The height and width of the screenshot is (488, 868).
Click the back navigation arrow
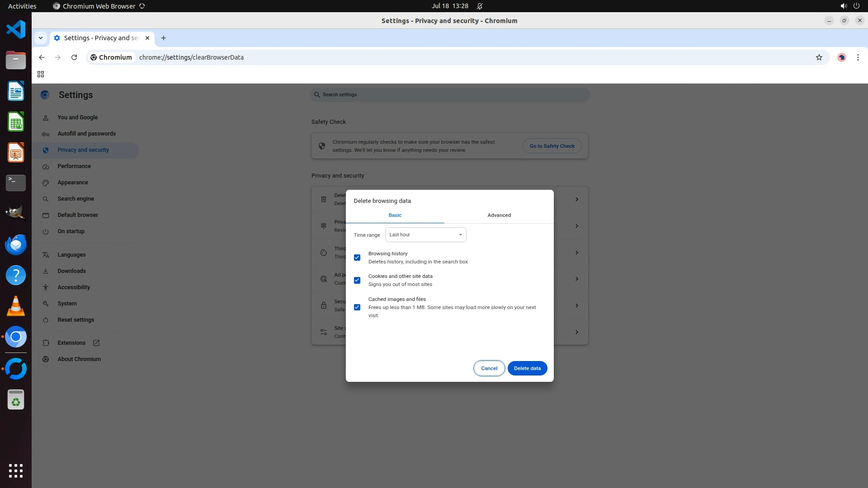[x=42, y=57]
